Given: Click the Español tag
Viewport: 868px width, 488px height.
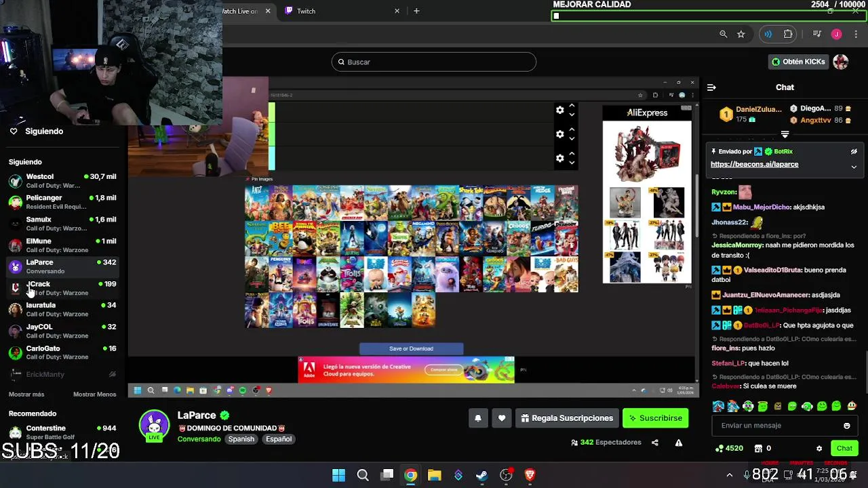Looking at the screenshot, I should coord(279,439).
